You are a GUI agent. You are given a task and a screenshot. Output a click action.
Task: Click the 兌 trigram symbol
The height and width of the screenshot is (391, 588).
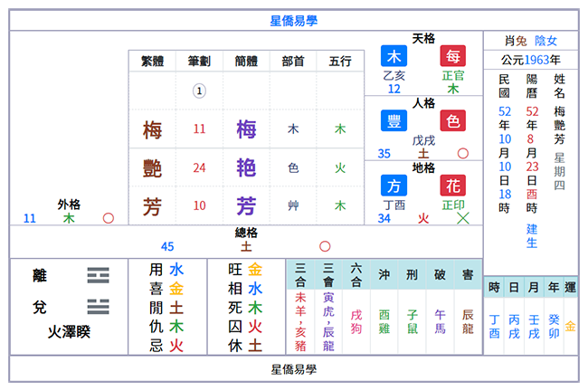coord(99,307)
